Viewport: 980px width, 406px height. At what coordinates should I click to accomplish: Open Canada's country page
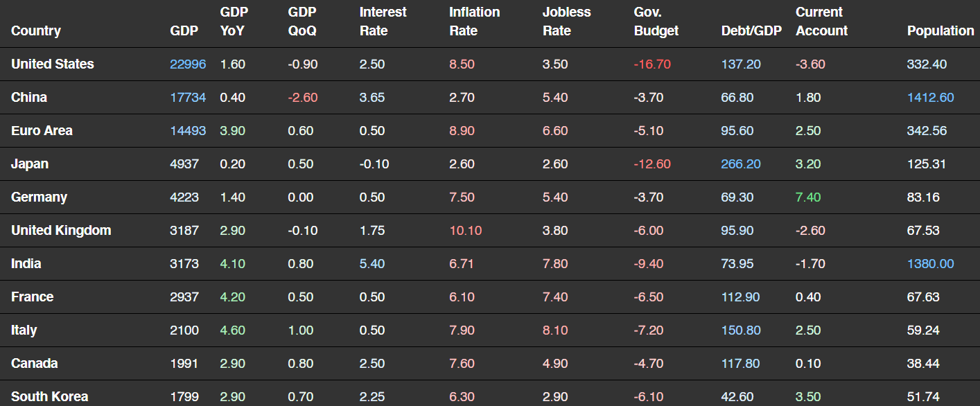tap(34, 363)
